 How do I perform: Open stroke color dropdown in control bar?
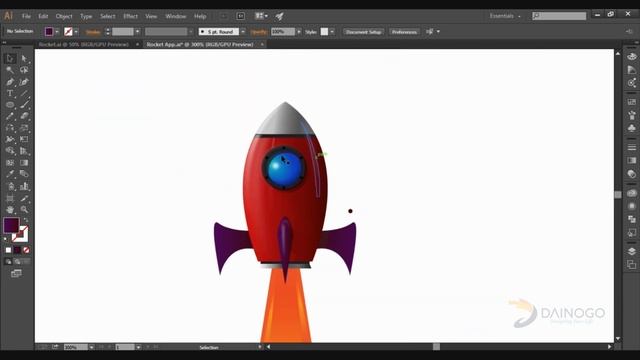click(x=76, y=31)
